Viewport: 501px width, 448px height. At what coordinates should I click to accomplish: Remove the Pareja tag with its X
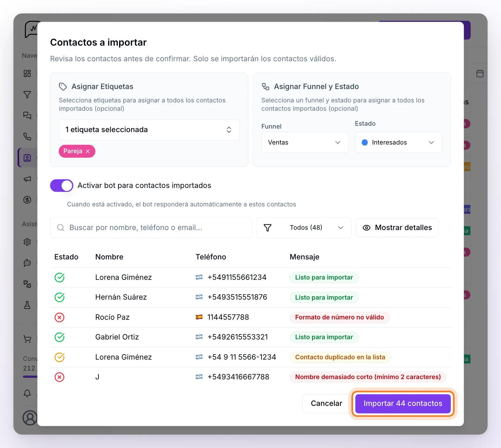(88, 151)
